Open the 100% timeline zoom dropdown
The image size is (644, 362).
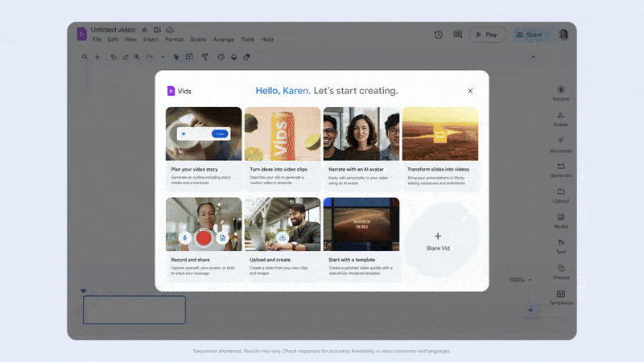click(521, 279)
